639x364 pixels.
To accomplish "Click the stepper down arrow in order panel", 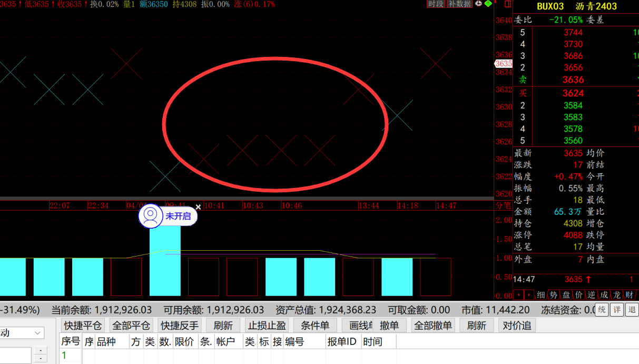I will (41, 359).
